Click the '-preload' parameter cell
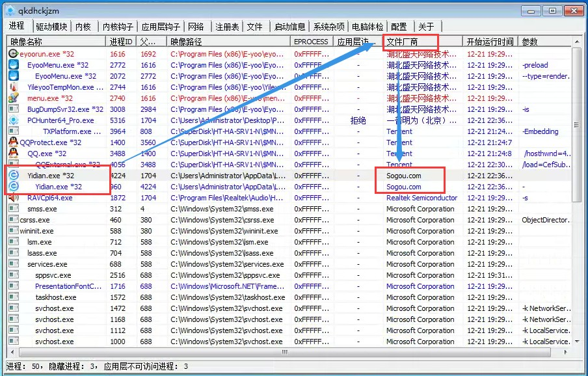The image size is (588, 376). 535,65
